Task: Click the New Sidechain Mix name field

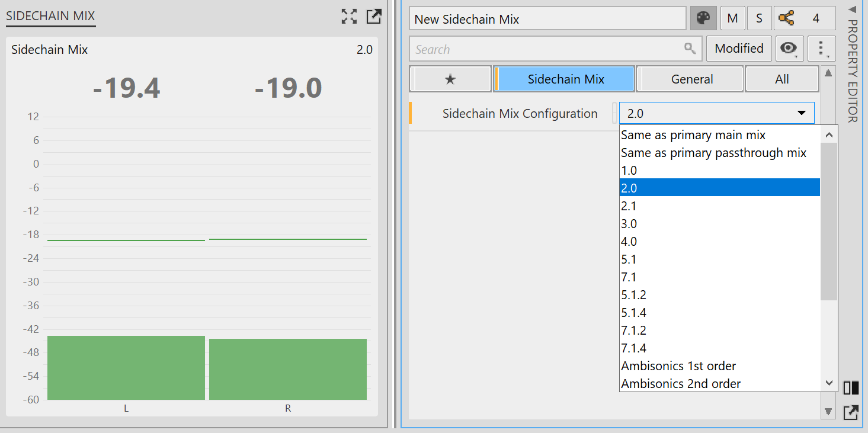Action: (547, 19)
